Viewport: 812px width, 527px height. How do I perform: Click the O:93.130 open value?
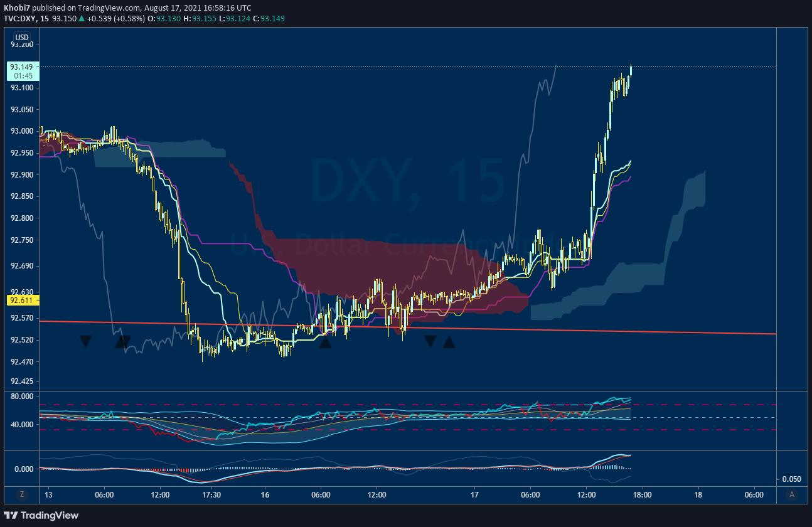[x=164, y=18]
